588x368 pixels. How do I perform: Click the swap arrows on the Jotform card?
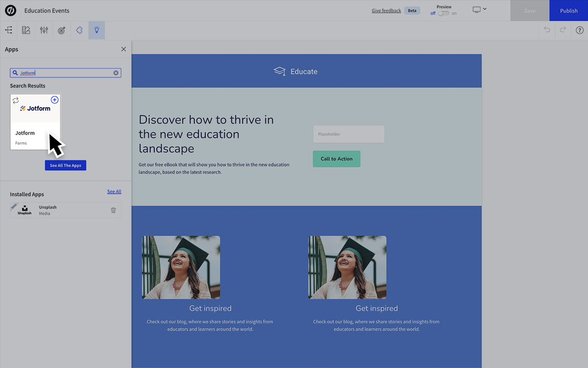16,100
